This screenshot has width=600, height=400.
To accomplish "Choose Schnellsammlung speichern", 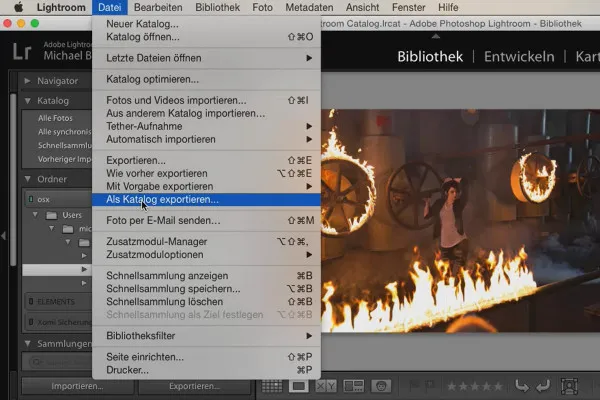I will [x=206, y=289].
